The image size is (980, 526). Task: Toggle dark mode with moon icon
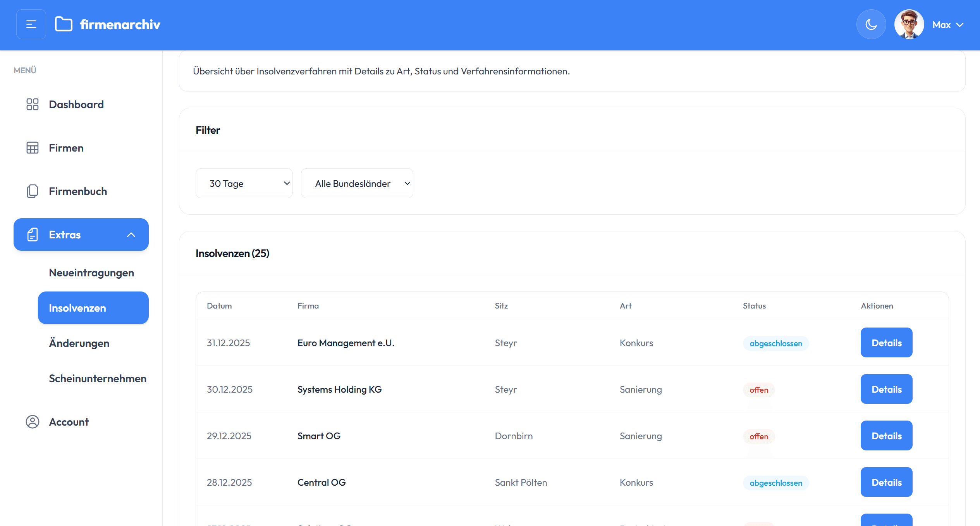[x=871, y=24]
